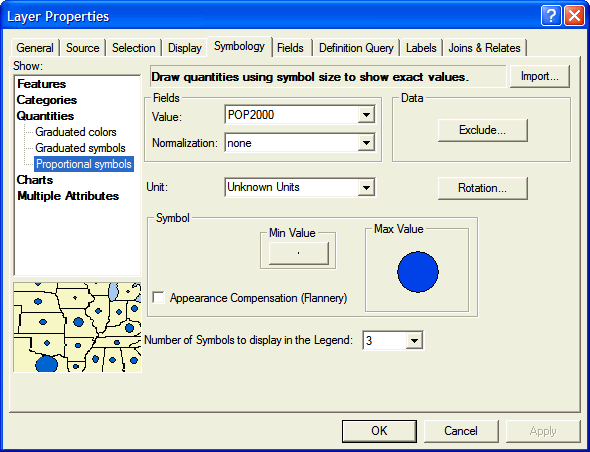Click the Help question mark icon
Viewport: 590px width, 452px height.
[551, 16]
